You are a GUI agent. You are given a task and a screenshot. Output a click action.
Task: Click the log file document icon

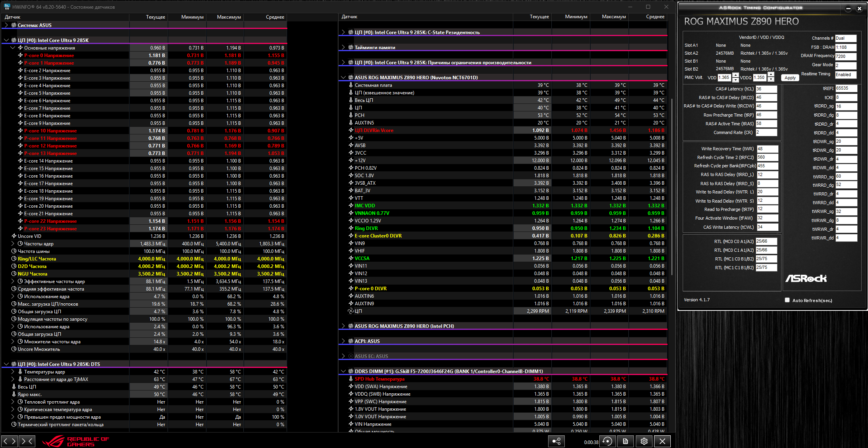(x=625, y=441)
